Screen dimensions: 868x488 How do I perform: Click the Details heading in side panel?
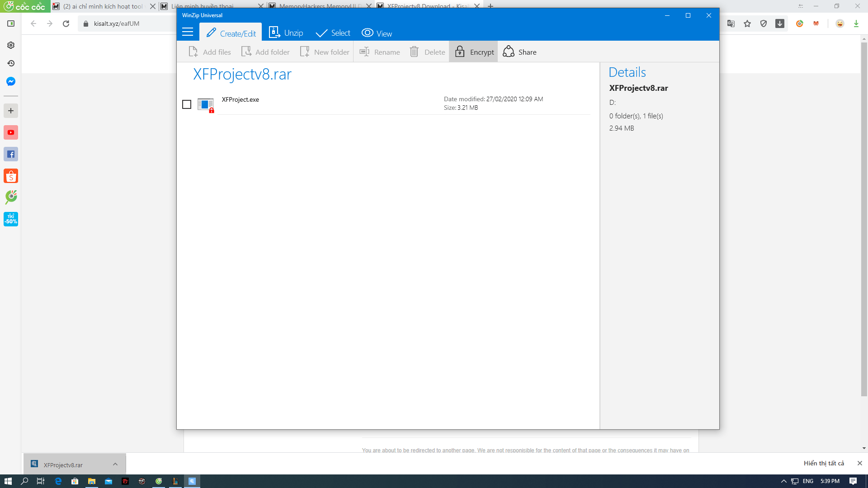point(627,72)
